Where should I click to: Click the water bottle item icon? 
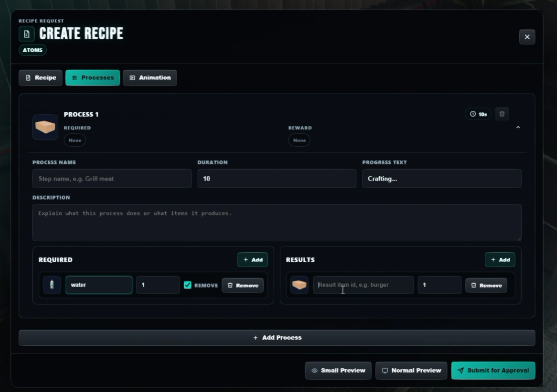[52, 285]
